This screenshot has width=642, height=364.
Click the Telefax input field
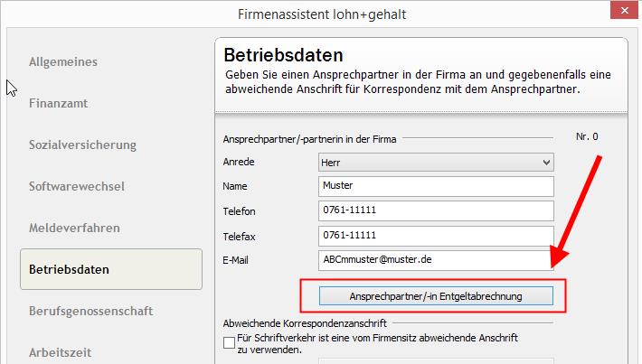(436, 235)
